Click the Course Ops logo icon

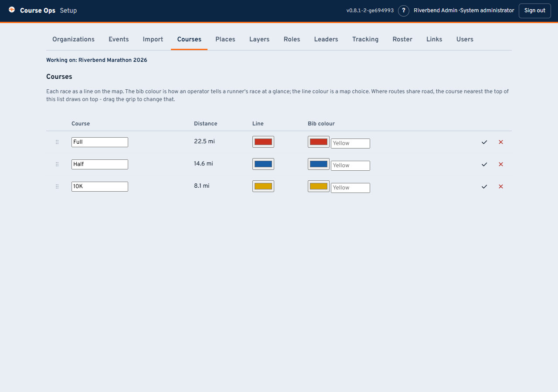point(12,10)
